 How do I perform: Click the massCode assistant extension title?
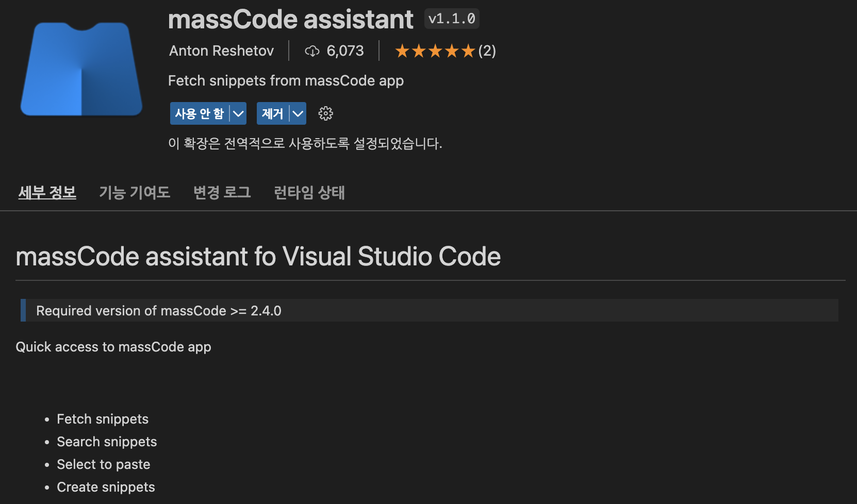click(x=290, y=20)
